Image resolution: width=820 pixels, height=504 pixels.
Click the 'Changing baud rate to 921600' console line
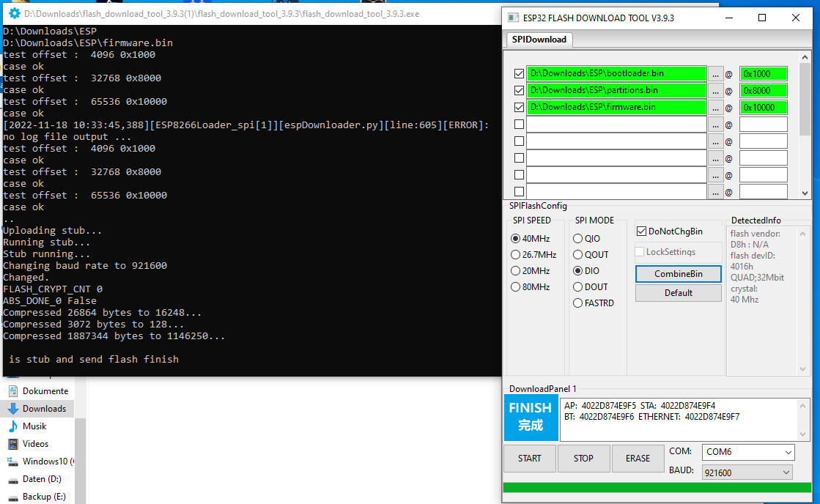coord(85,266)
